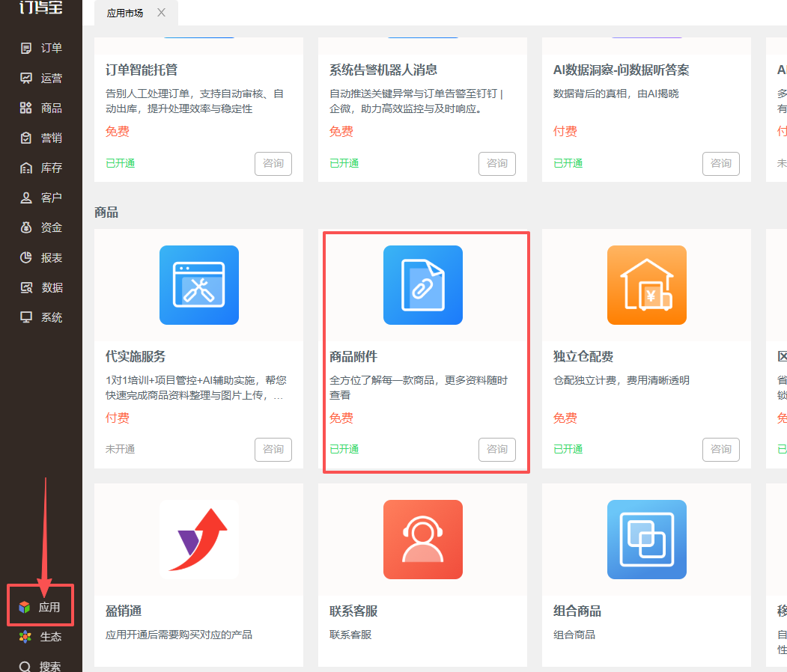This screenshot has height=672, width=787.
Task: Open the 库存 sidebar menu
Action: [41, 168]
